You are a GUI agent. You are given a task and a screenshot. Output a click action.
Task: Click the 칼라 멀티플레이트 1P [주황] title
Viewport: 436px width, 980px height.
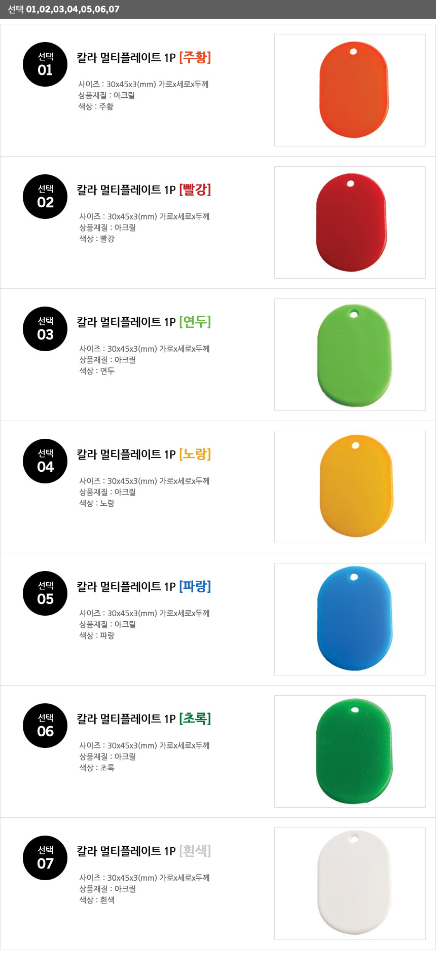(x=143, y=57)
